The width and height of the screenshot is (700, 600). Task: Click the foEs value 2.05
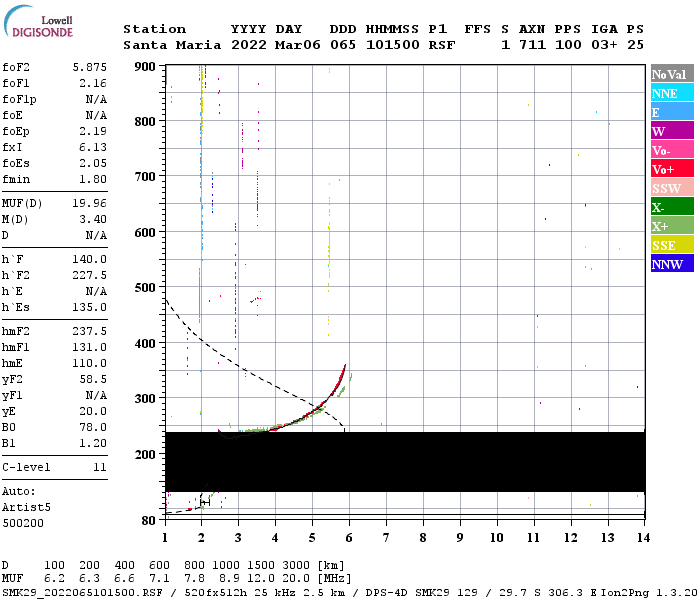pyautogui.click(x=93, y=163)
